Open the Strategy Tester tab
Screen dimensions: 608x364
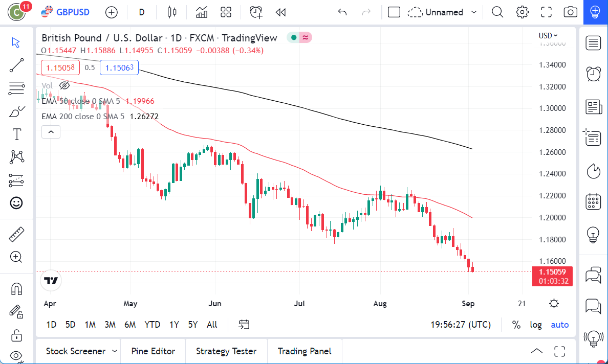tap(226, 351)
